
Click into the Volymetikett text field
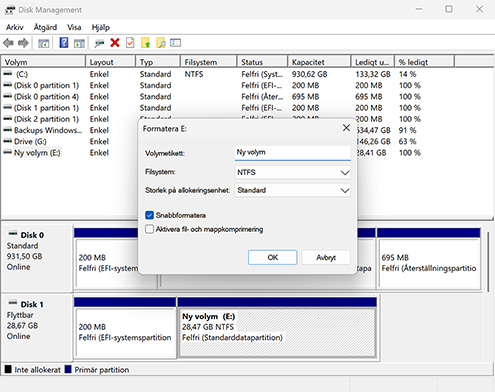coord(292,153)
